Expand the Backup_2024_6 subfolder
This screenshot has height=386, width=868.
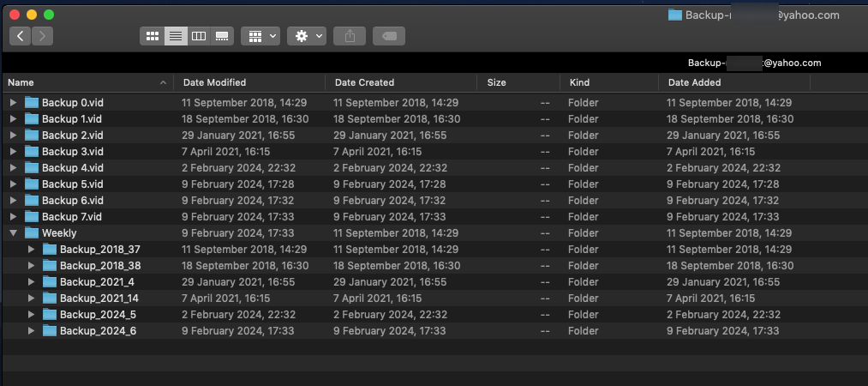point(32,330)
